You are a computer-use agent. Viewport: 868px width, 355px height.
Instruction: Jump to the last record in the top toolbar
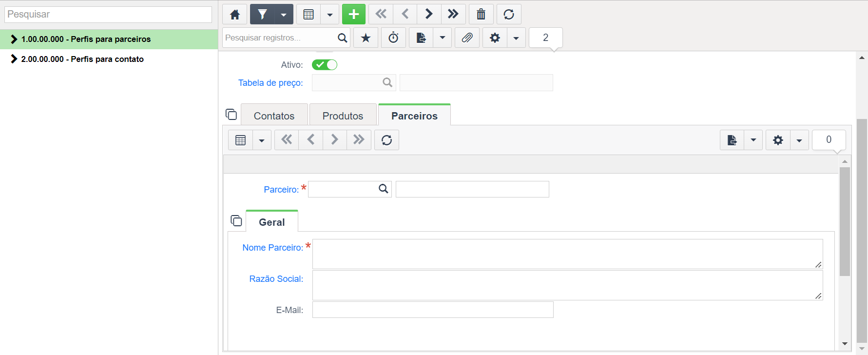point(453,14)
